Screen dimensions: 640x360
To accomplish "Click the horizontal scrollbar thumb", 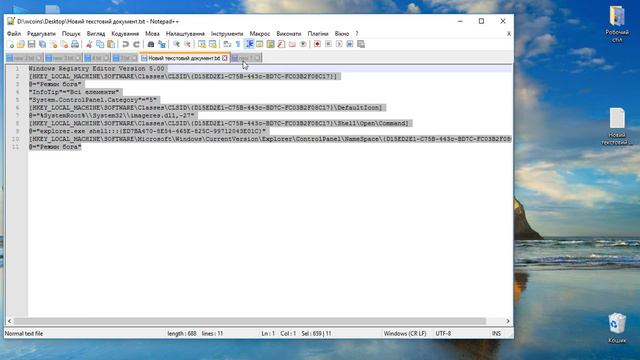I will pyautogui.click(x=250, y=321).
